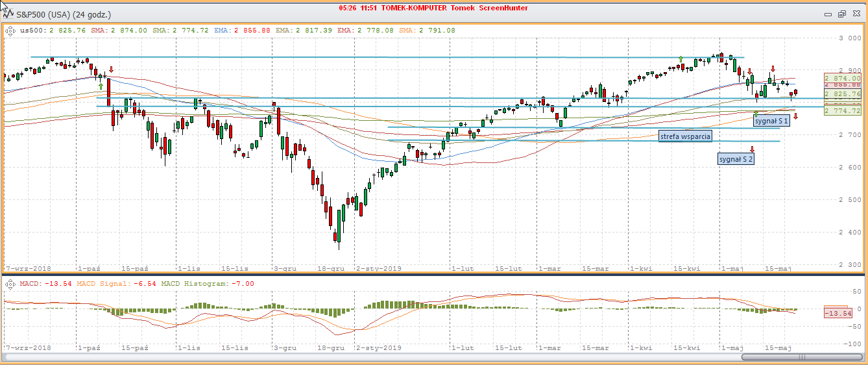Click the green up arrow near 15-kwi high
Screen dimensions: 868x365
(x=680, y=59)
